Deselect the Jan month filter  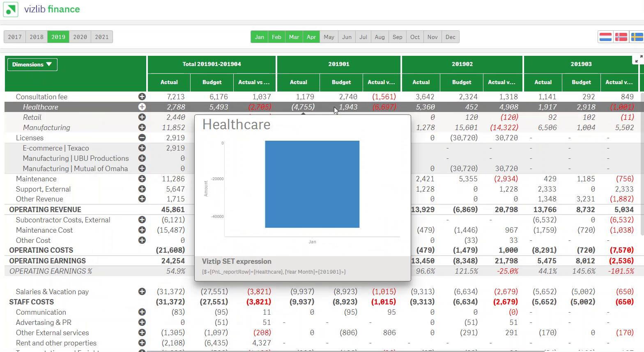pyautogui.click(x=259, y=37)
